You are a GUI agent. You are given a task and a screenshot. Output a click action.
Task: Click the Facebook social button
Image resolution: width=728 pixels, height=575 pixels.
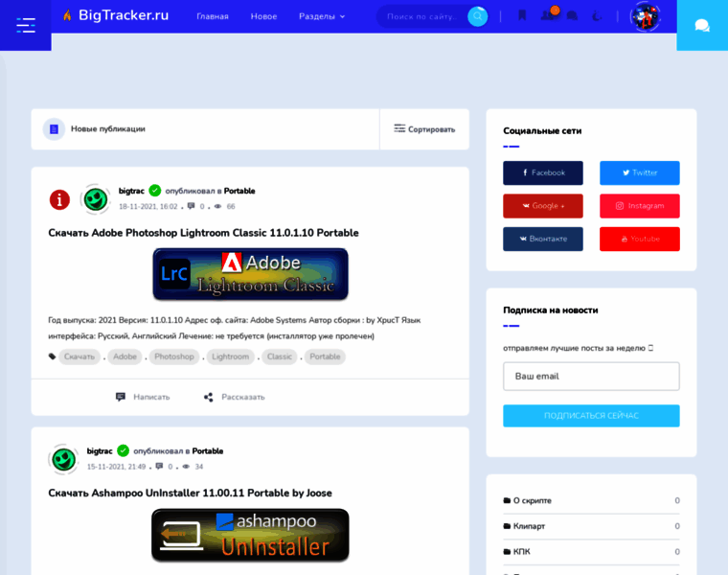543,172
